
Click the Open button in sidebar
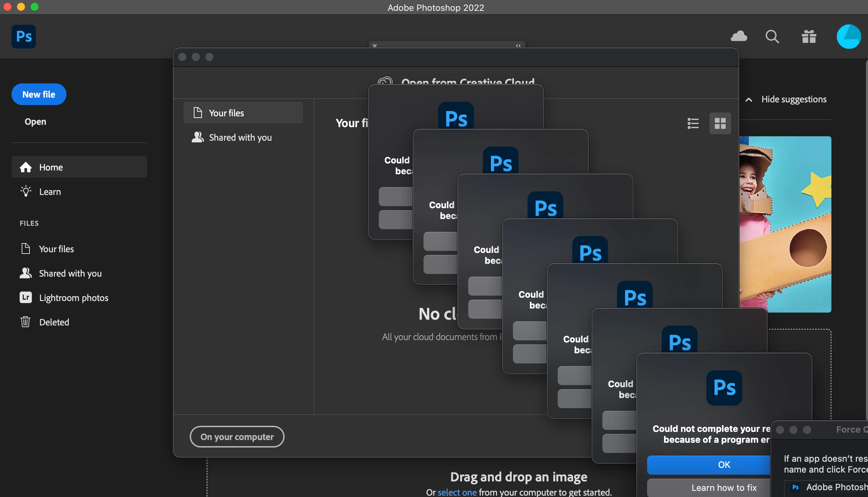36,121
